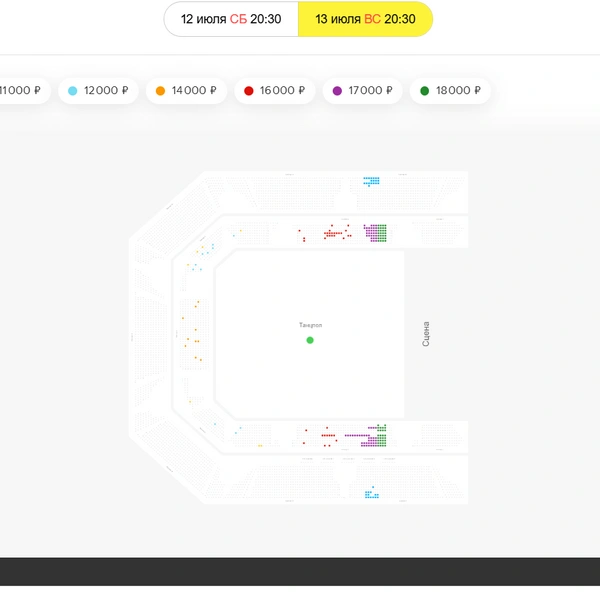Viewport: 600px width, 600px height.
Task: Click the partially visible 11000 ₽ price chip
Action: (21, 91)
